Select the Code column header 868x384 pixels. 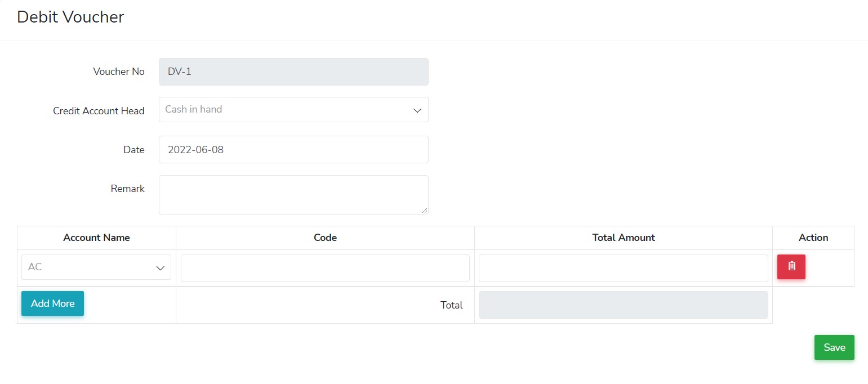click(325, 238)
